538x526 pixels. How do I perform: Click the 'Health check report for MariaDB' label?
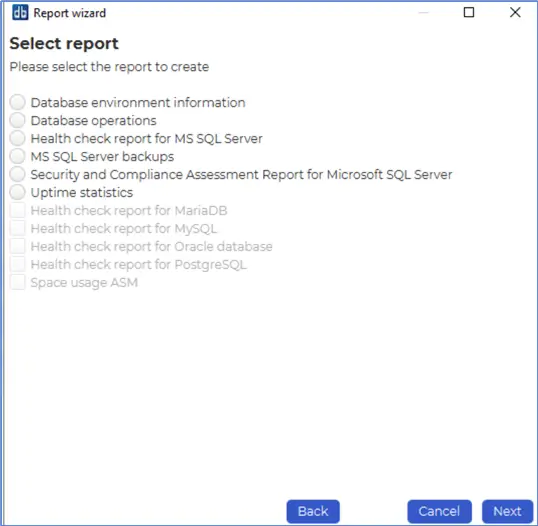coord(129,211)
